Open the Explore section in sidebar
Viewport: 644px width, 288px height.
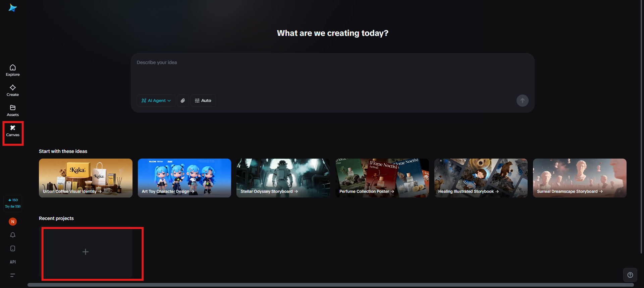(x=13, y=70)
